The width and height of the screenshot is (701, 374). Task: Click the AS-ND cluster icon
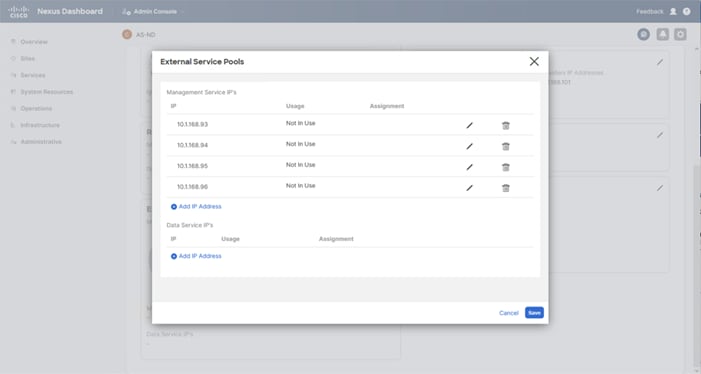click(x=127, y=34)
